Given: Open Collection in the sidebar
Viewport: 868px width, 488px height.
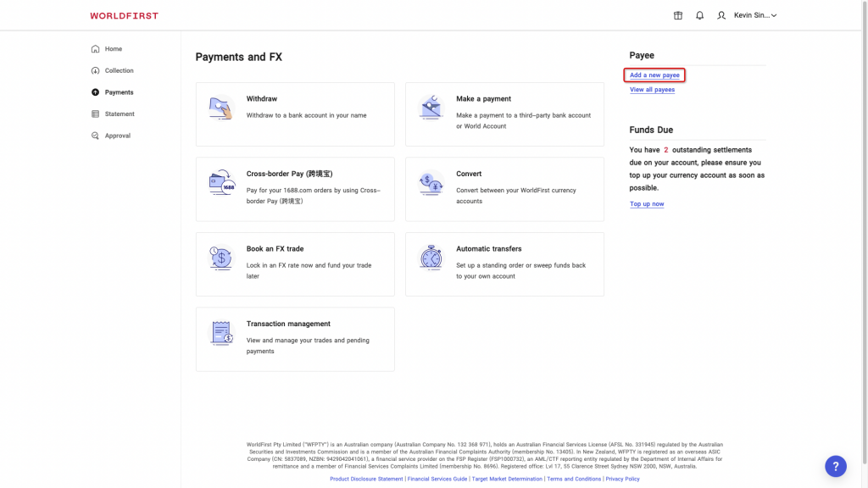Looking at the screenshot, I should 119,71.
